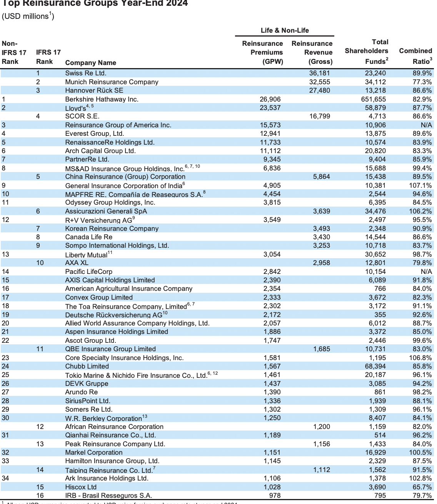Click Pacific LifeCorp company name
Screen dimensions: 437x504
[x=88, y=272]
